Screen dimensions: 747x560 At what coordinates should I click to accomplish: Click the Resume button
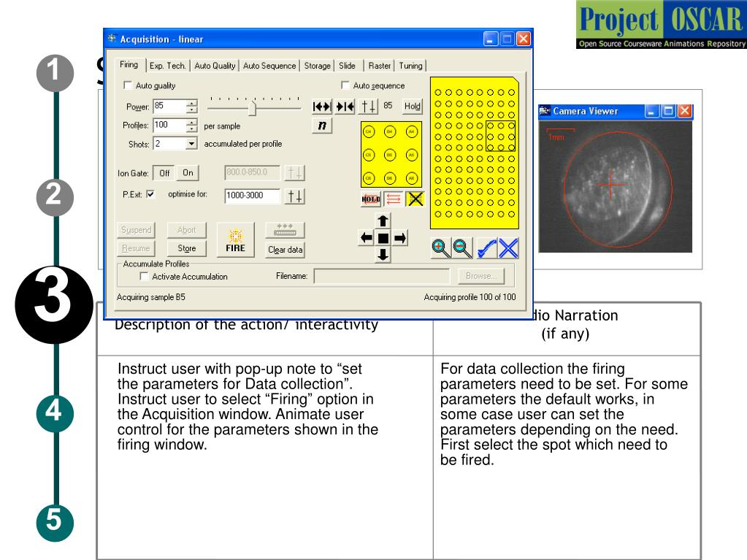[136, 248]
